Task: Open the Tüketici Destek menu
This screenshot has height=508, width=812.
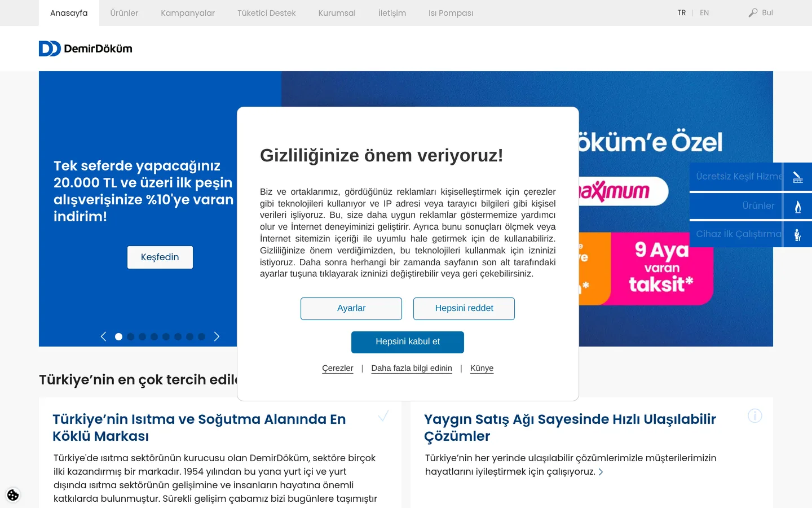Action: coord(266,13)
